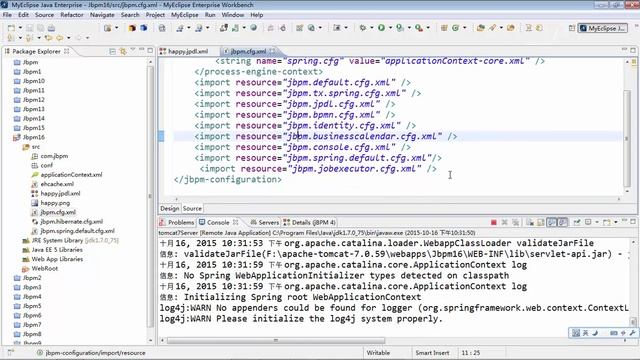Viewport: 640px width, 360px height.
Task: Click Remove All Terminated Launches icon
Action: 516,222
